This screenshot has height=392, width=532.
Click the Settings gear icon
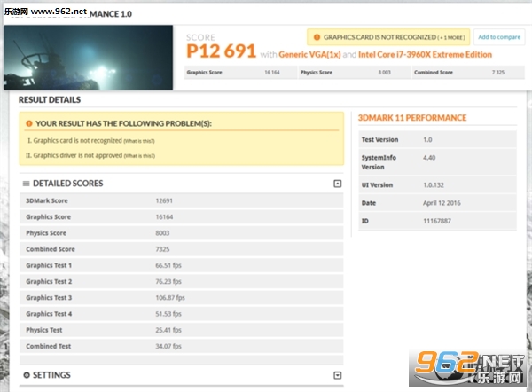coord(27,375)
